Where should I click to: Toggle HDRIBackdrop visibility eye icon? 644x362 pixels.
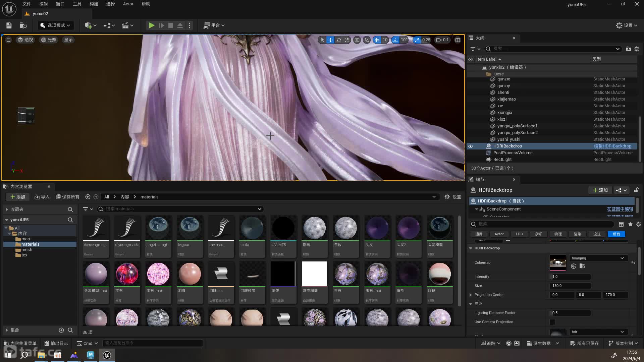tap(471, 146)
